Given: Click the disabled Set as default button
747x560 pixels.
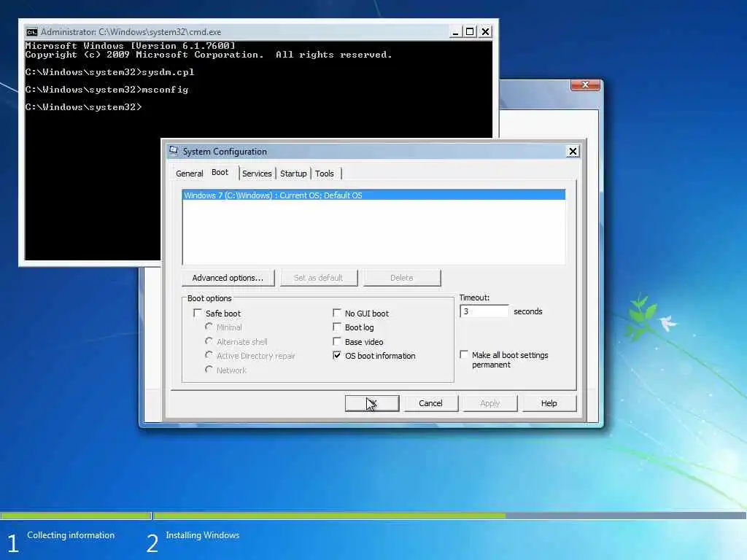Looking at the screenshot, I should tap(318, 278).
